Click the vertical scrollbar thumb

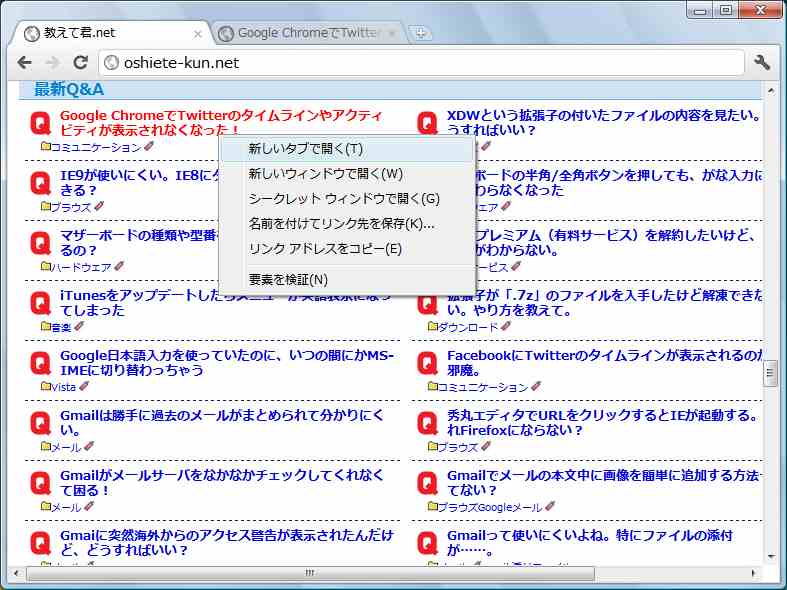tap(770, 374)
